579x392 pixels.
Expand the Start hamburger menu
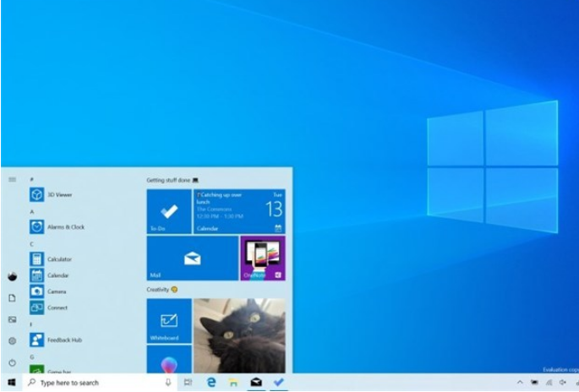pyautogui.click(x=12, y=179)
